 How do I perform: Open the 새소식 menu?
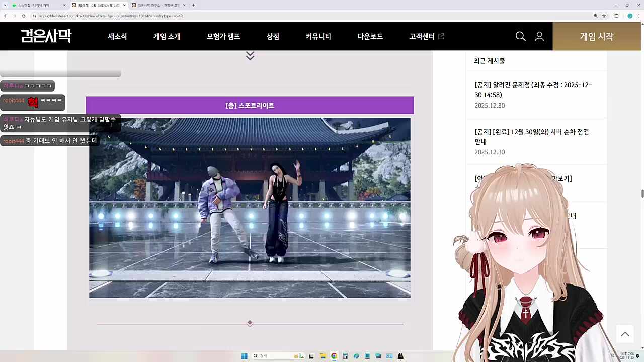(117, 36)
